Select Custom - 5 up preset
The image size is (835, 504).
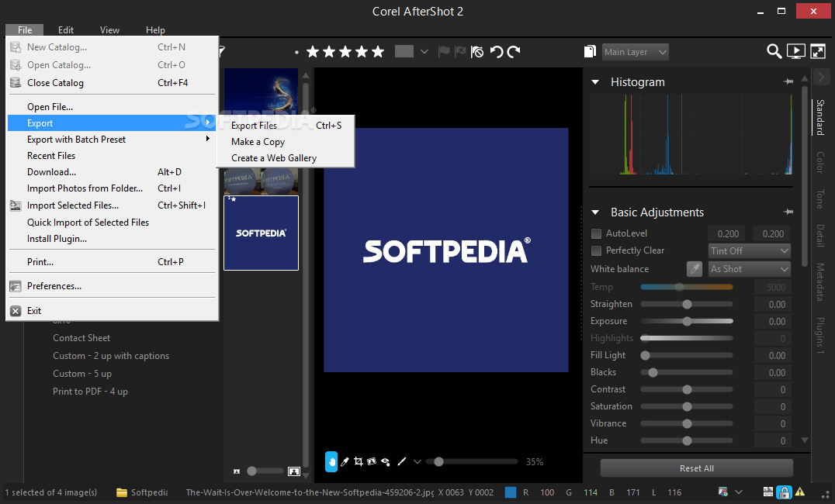pos(82,374)
